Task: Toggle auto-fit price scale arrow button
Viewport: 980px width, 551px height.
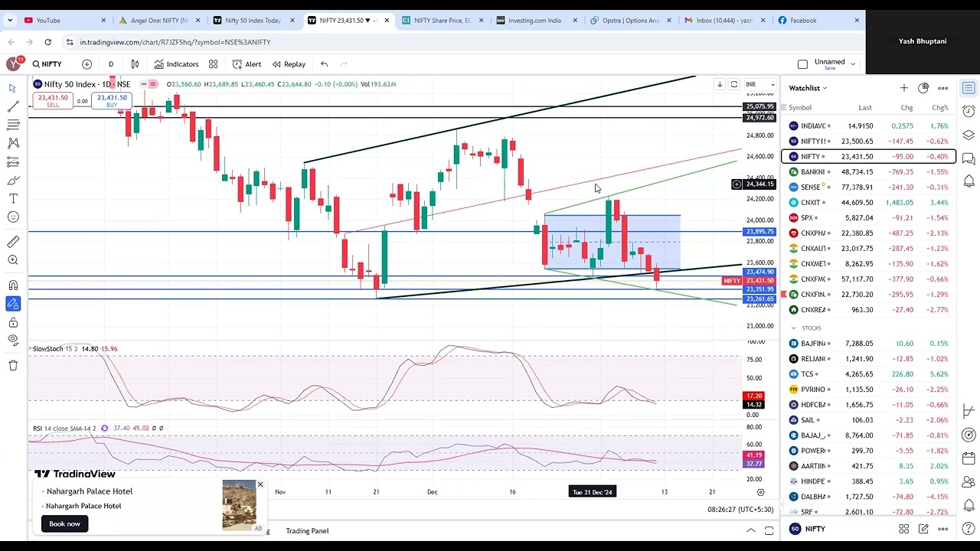Action: click(x=720, y=84)
